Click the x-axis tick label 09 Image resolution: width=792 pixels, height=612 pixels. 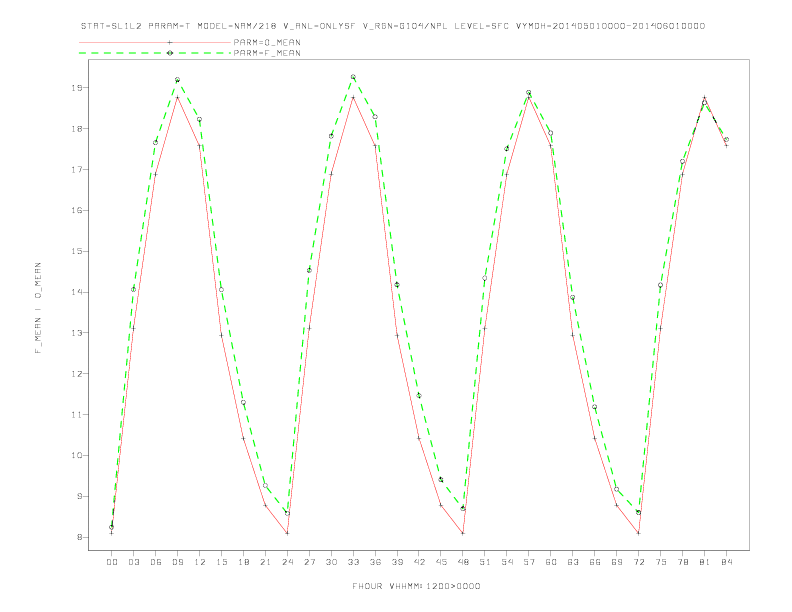[x=177, y=562]
